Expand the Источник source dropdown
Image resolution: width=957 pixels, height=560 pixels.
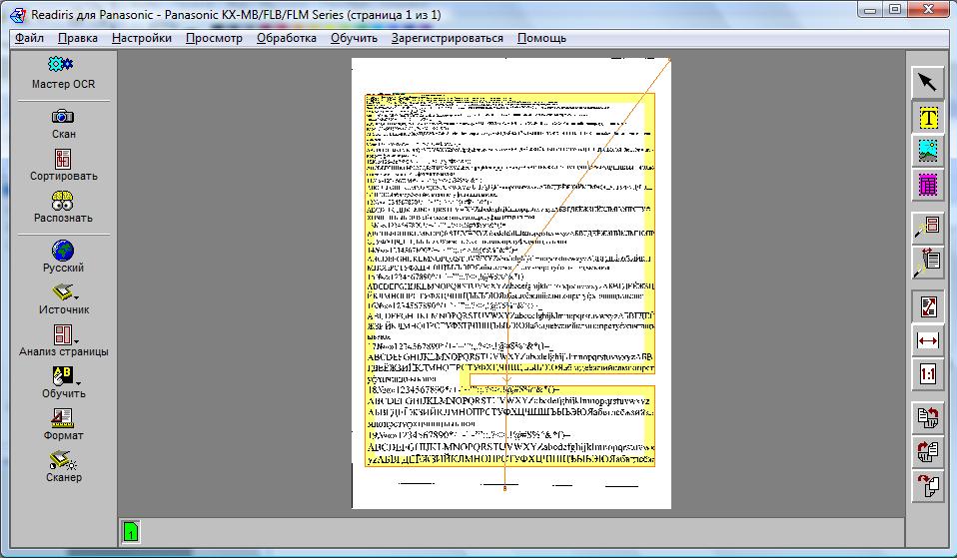coord(75,296)
